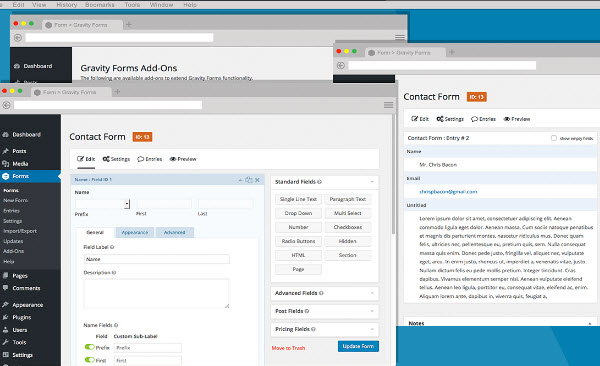Switch to Advanced tab in field settings
This screenshot has height=366, width=600.
click(174, 232)
